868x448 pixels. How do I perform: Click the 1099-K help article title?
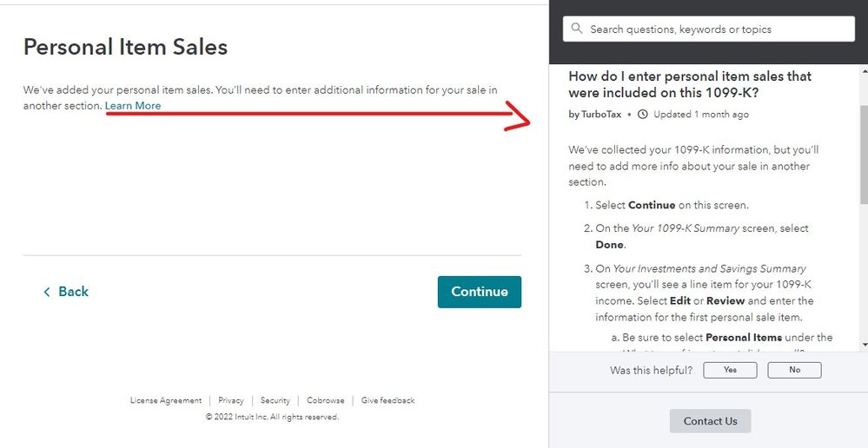point(690,84)
